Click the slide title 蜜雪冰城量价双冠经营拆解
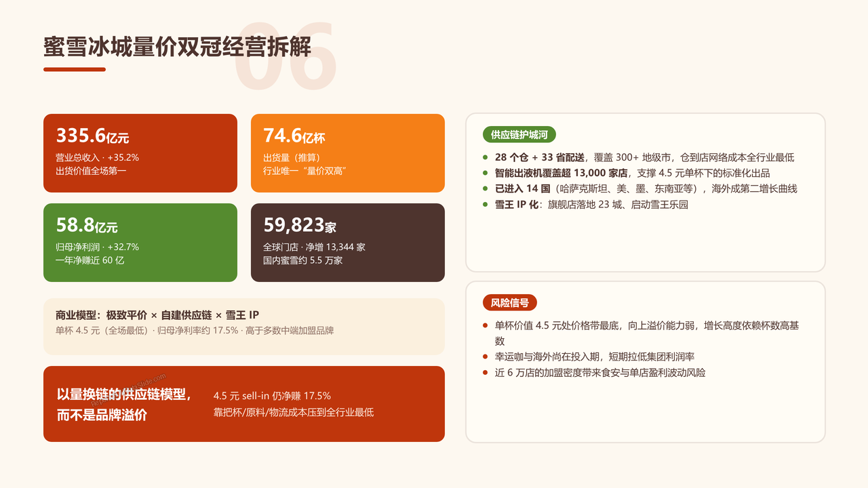This screenshot has height=488, width=868. (178, 47)
